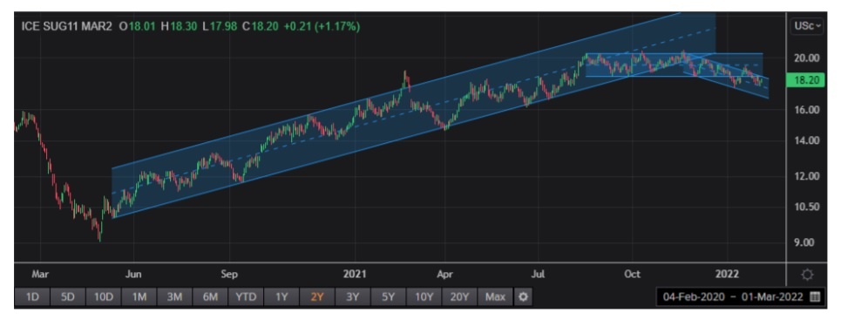Click the Apr time axis label
The height and width of the screenshot is (320, 868).
(x=445, y=274)
